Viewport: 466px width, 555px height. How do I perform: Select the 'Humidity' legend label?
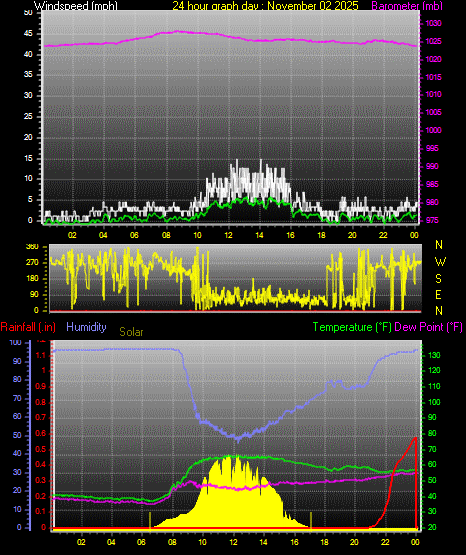86,327
